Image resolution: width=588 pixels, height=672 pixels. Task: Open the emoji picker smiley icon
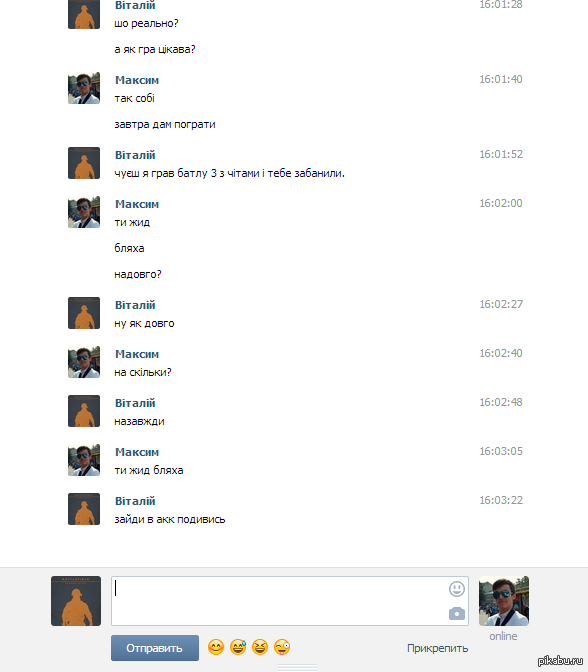pyautogui.click(x=457, y=589)
